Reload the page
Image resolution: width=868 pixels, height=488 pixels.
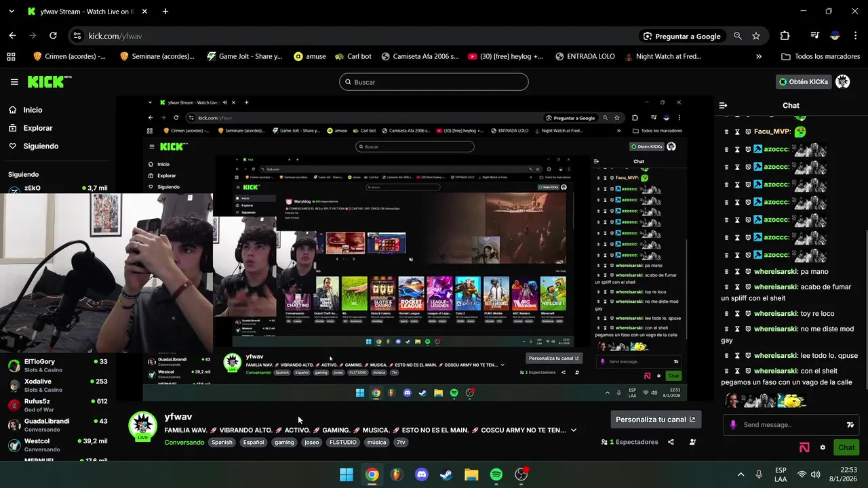point(53,36)
